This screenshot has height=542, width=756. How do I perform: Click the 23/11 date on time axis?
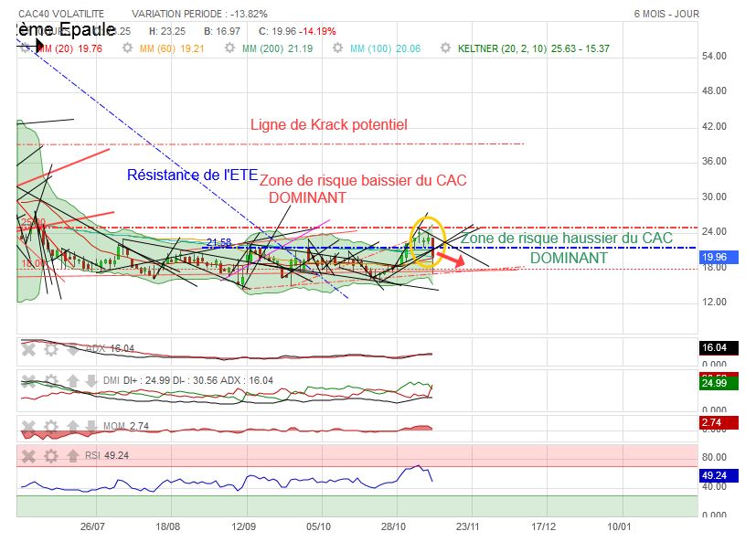pos(468,526)
